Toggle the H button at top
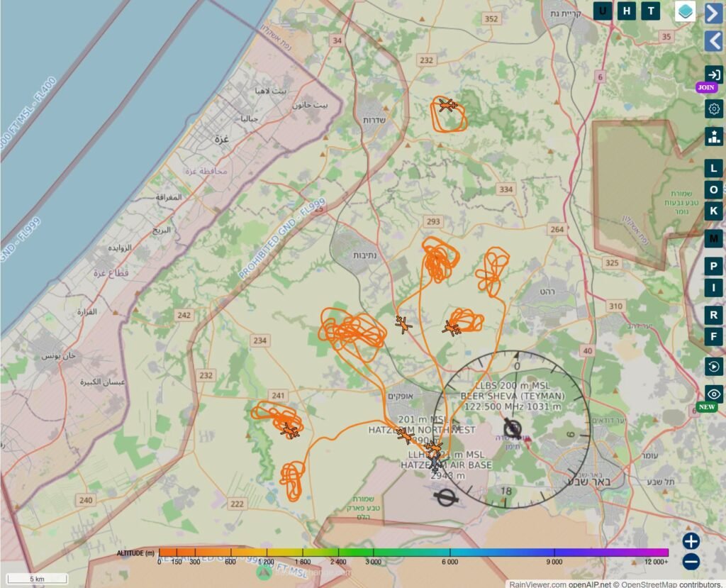Screen dimensions: 726x588 [627, 11]
